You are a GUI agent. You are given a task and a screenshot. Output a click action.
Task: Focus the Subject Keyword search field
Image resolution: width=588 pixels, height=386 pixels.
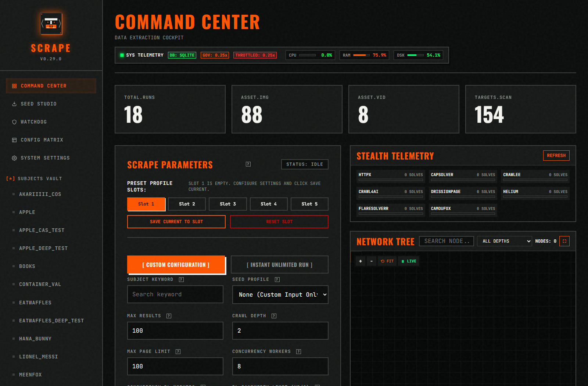(x=175, y=294)
